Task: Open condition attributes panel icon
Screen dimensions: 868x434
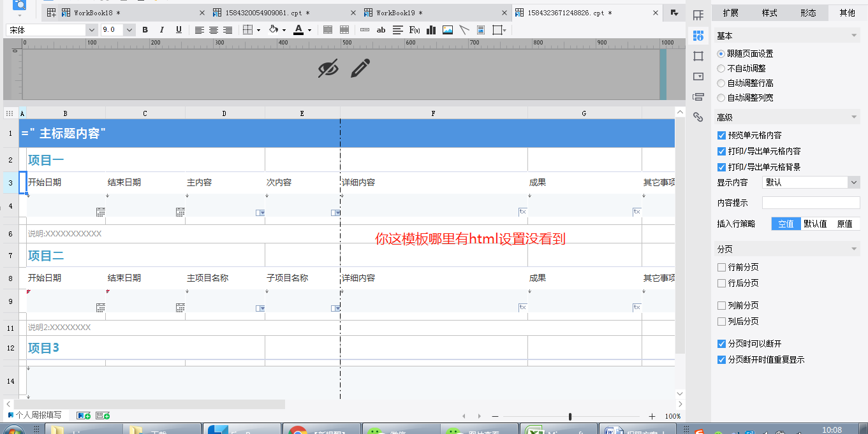Action: click(x=698, y=97)
